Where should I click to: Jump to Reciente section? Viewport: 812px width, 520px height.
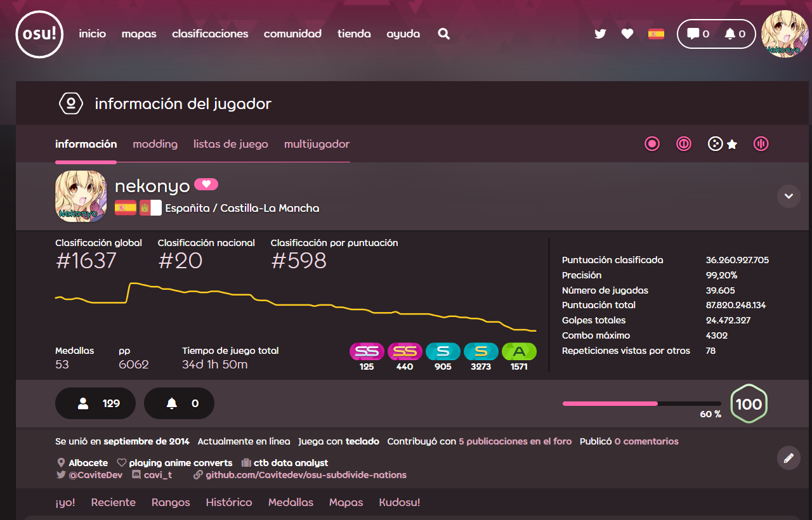[x=114, y=502]
